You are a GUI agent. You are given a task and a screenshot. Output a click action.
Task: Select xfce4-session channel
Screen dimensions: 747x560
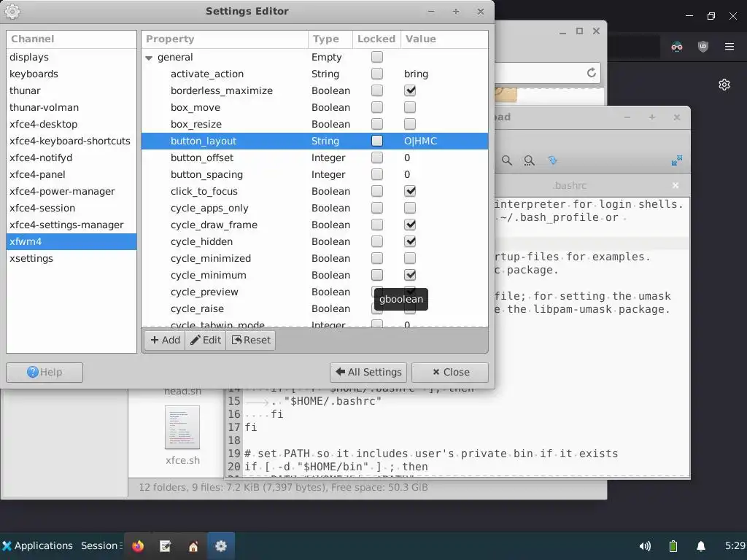(71, 208)
